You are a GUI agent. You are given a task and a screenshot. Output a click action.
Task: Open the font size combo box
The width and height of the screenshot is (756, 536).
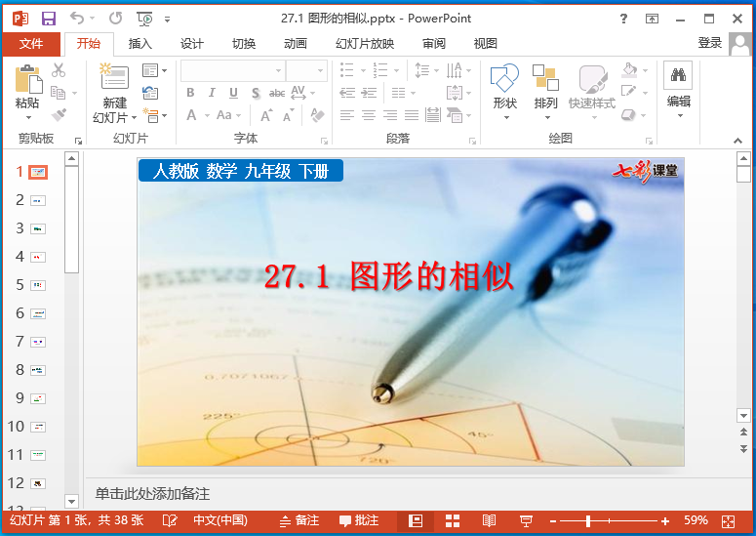306,71
